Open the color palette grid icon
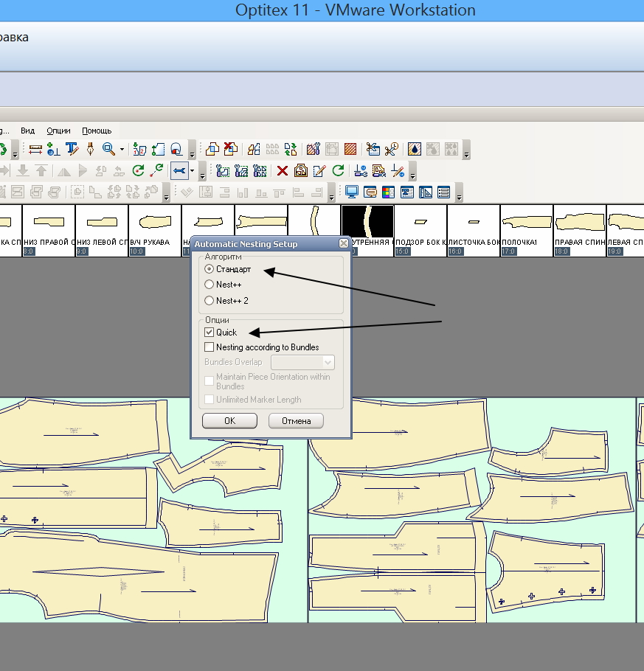Viewport: 644px width, 671px height. (388, 192)
